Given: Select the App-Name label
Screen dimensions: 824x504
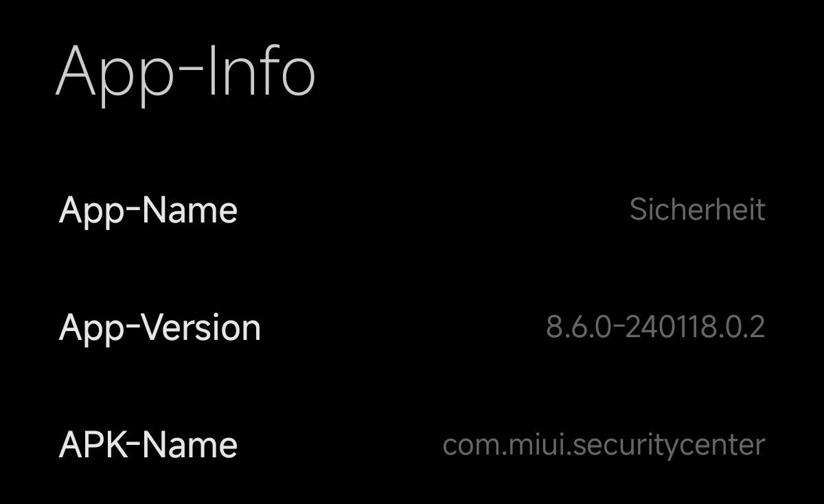Looking at the screenshot, I should 148,210.
